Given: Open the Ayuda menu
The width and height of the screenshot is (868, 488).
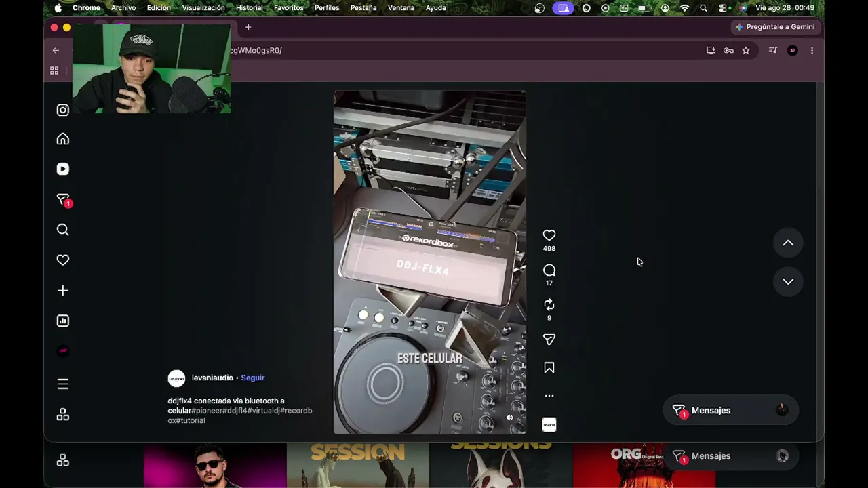Looking at the screenshot, I should [x=435, y=8].
